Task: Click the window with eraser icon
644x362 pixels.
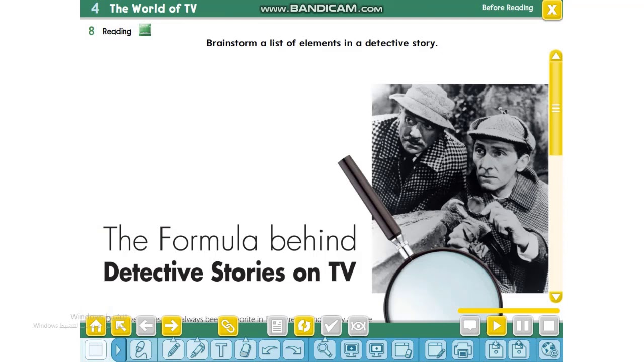Action: (403, 349)
